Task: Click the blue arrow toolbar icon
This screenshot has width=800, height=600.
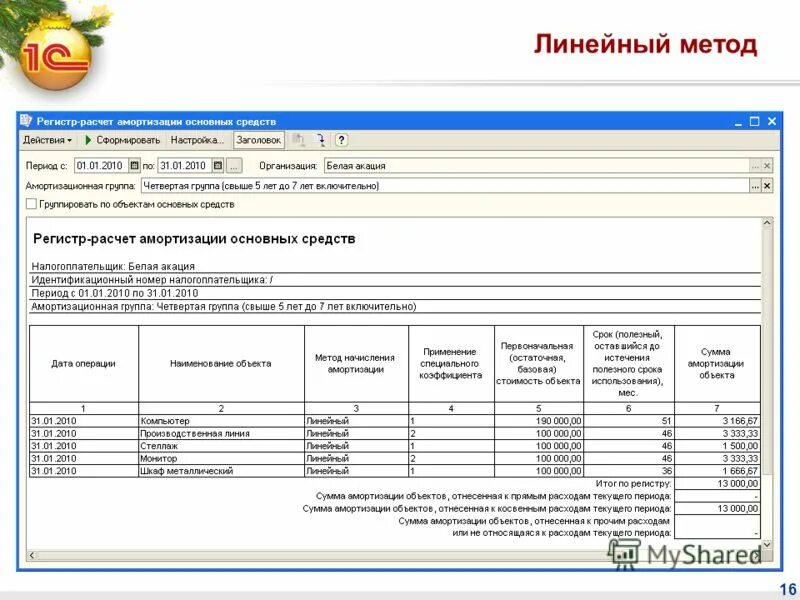Action: pos(320,140)
